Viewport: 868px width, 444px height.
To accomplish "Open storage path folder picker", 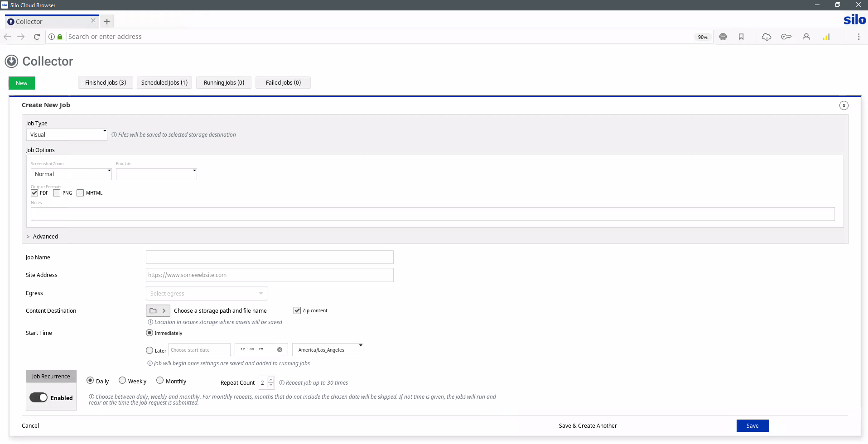I will click(x=158, y=310).
